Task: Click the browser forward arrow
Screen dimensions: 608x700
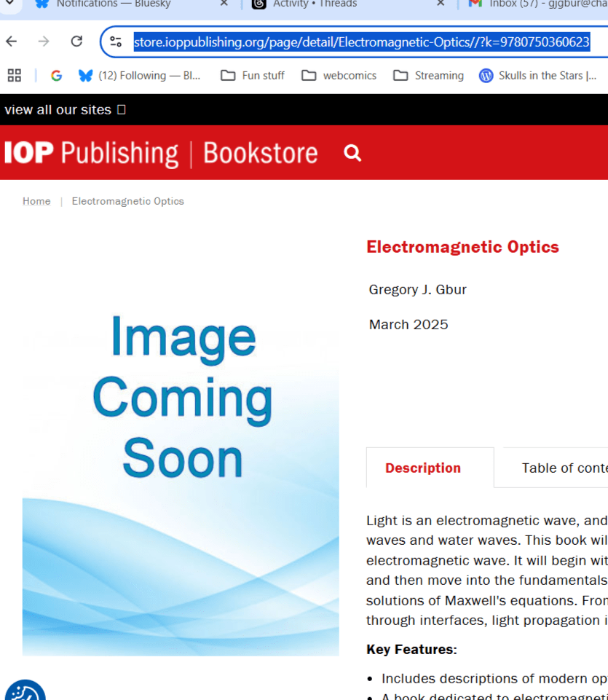Action: pyautogui.click(x=44, y=42)
